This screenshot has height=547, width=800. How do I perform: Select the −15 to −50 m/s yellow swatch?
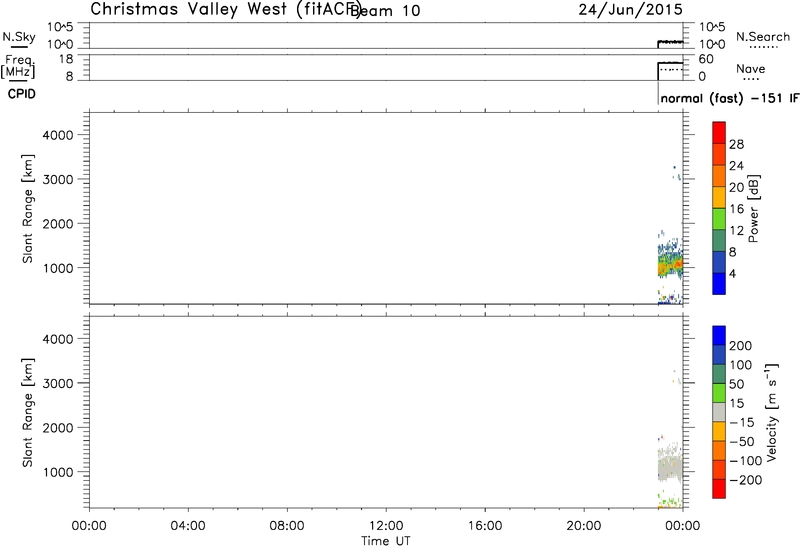coord(719,432)
